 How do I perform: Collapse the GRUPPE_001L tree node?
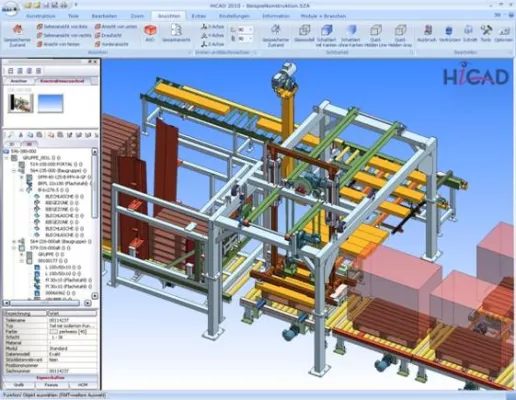7,158
